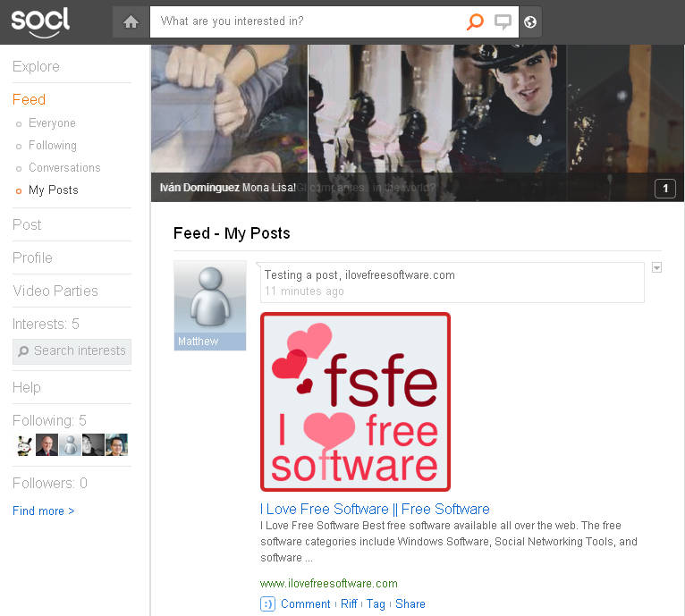Show the Conversations feed
The width and height of the screenshot is (685, 616).
click(64, 168)
